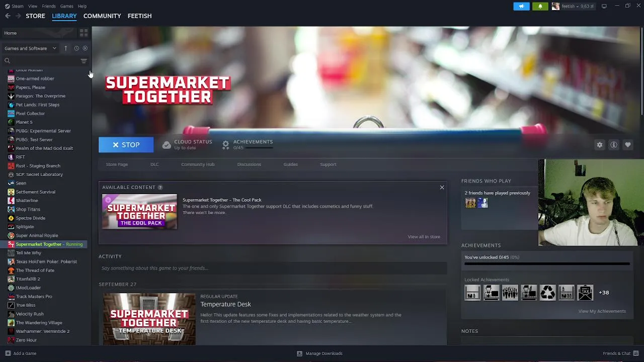Screen dimensions: 644x362
Task: Select SCP: Secret Laboratory in library
Action: (39, 174)
